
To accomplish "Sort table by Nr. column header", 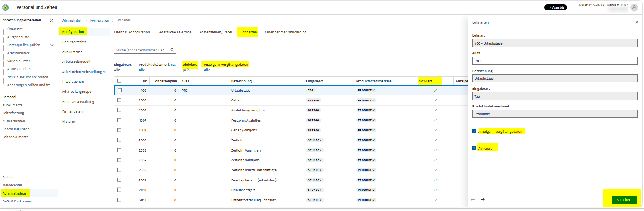I will (145, 81).
